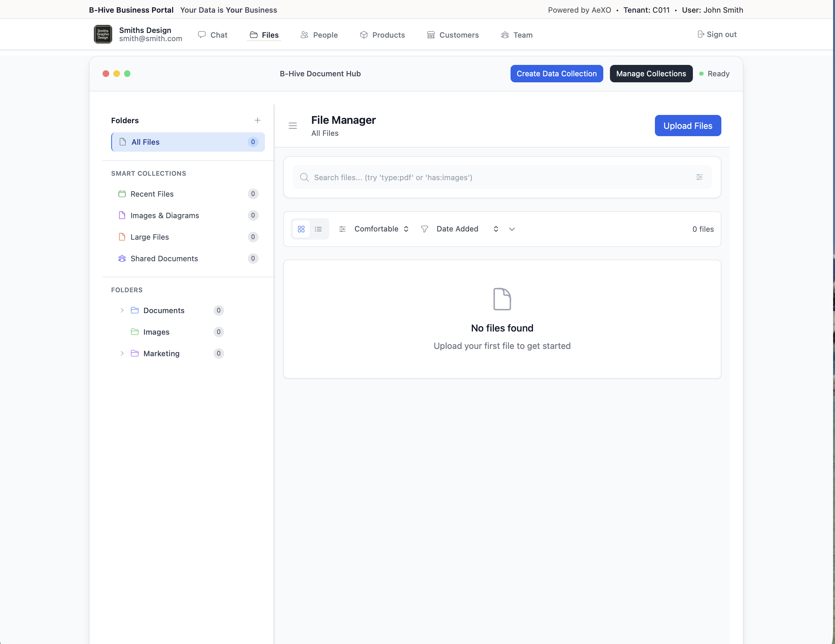The width and height of the screenshot is (835, 644).
Task: Click the add folder plus icon
Action: click(257, 120)
